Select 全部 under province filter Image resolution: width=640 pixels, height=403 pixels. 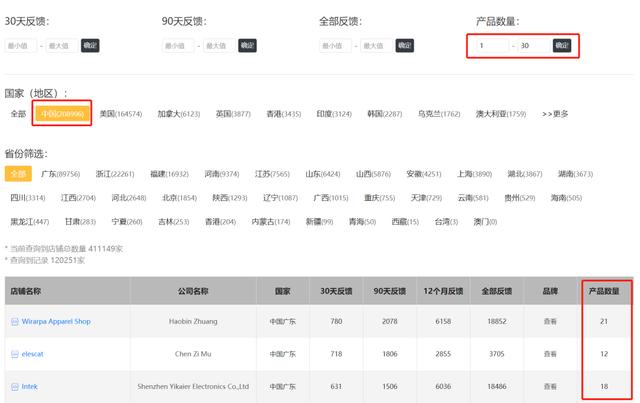(x=18, y=174)
